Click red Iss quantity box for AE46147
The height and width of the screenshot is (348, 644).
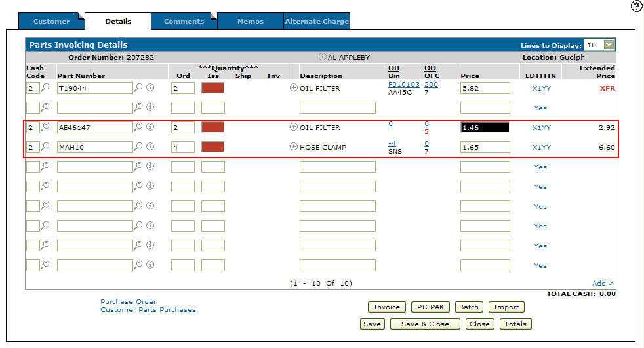212,127
